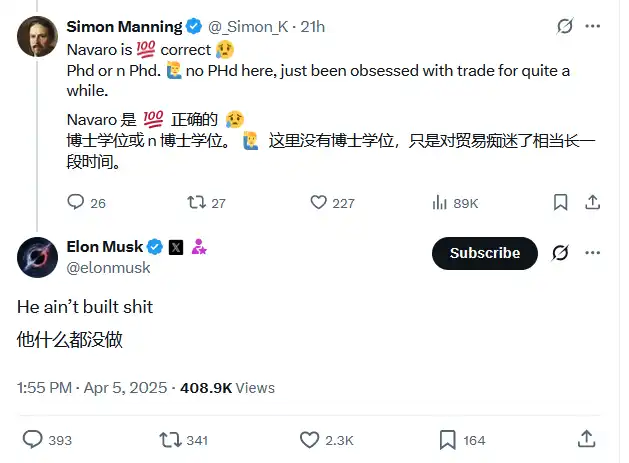The image size is (629, 463).
Task: Bookmark Simon Manning's post
Action: [x=561, y=202]
